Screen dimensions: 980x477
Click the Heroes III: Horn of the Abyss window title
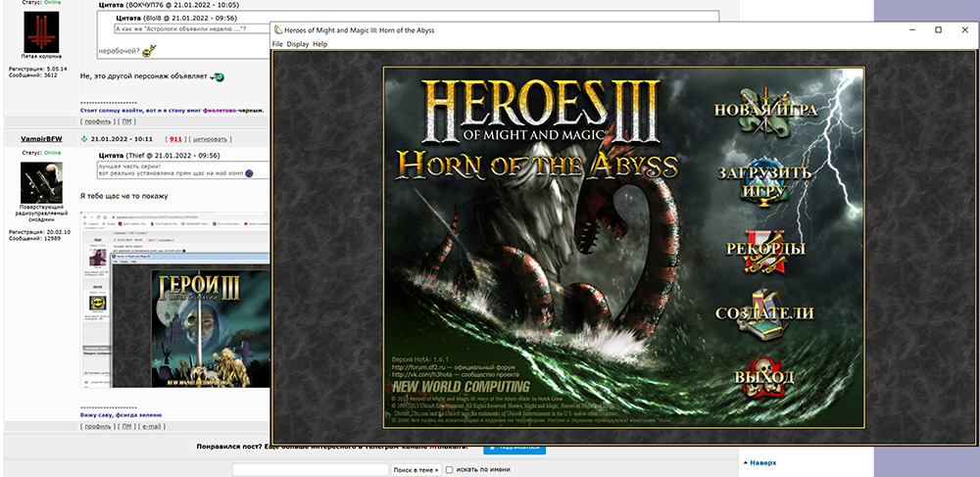(x=360, y=30)
